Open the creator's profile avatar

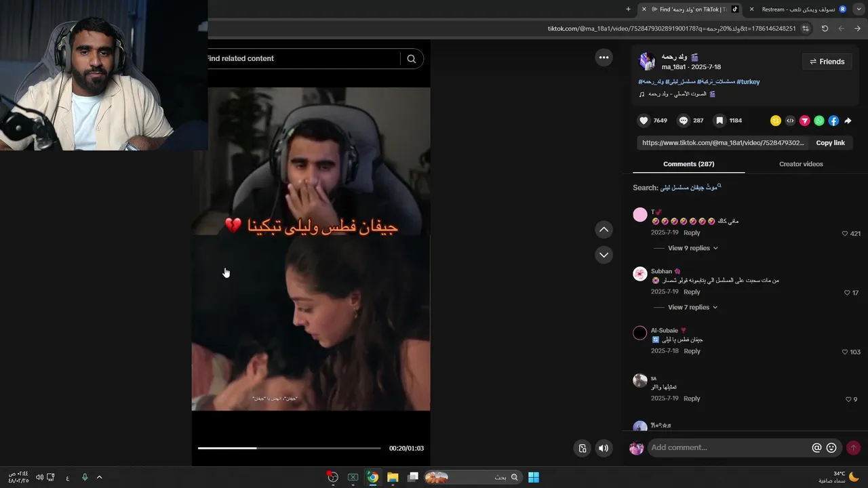coord(647,62)
